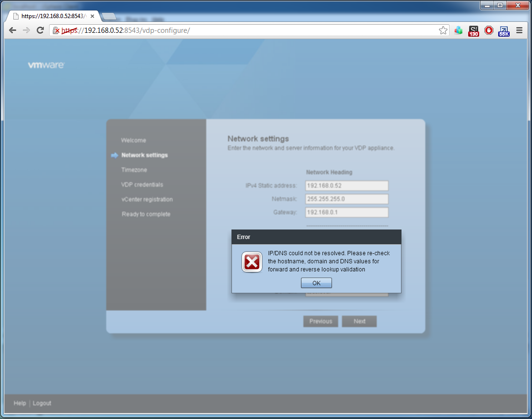
Task: Edit the Netmask field
Action: (347, 199)
